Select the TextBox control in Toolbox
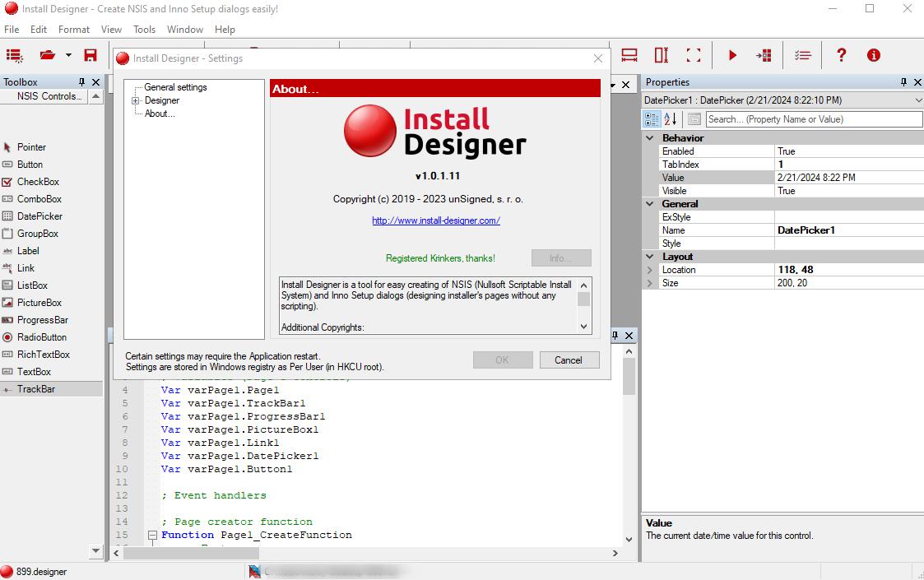The image size is (924, 580). point(34,372)
